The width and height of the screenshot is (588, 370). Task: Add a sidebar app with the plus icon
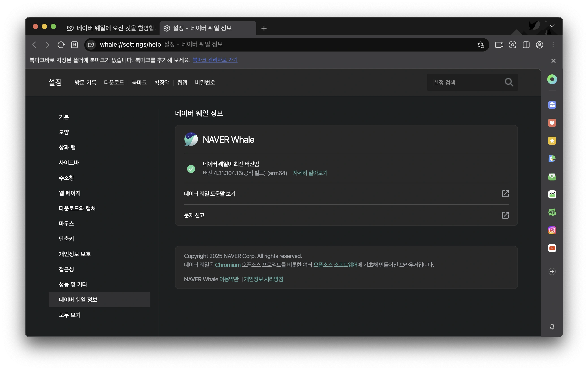552,271
